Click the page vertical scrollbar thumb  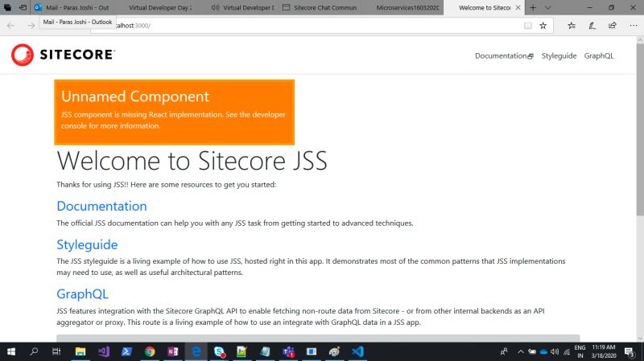click(x=640, y=129)
